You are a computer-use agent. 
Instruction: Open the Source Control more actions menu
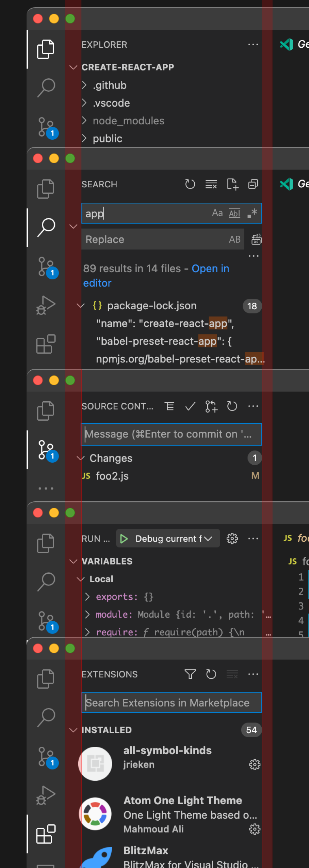253,406
